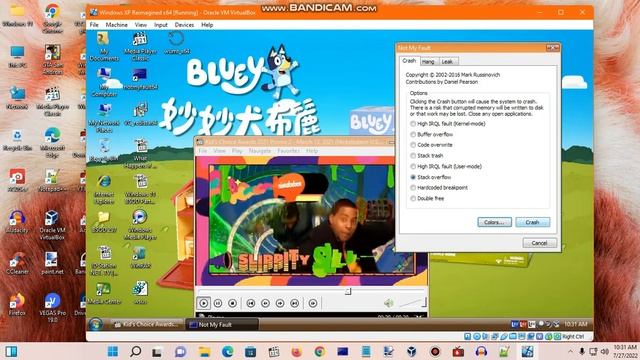Switch to Kid's Choice Awards taskbar button
This screenshot has width=640, height=360.
click(147, 324)
